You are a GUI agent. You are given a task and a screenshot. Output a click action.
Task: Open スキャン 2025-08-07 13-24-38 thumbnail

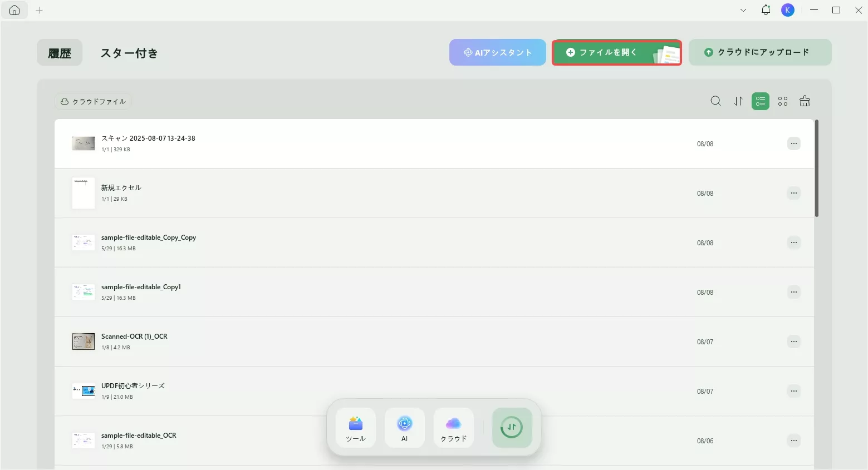84,144
